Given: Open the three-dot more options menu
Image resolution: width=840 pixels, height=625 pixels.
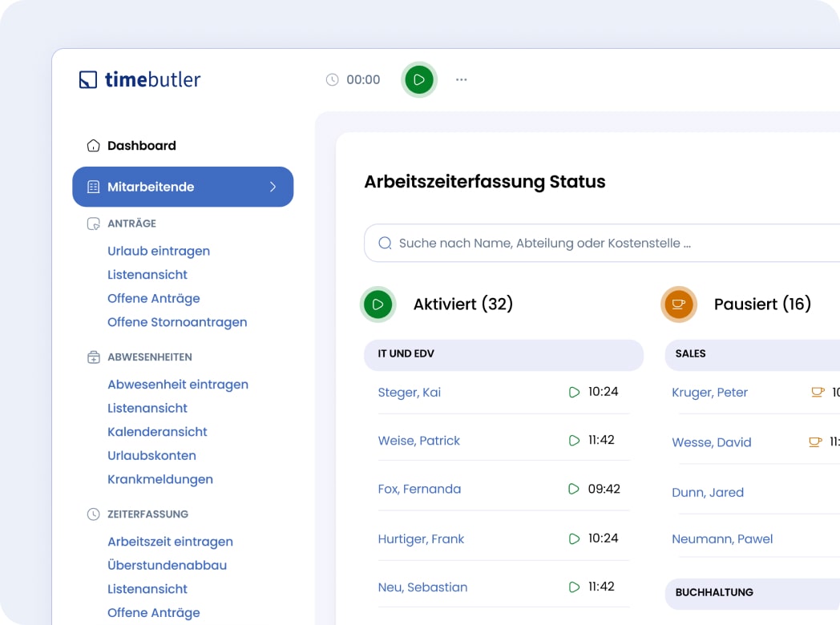Looking at the screenshot, I should point(461,79).
